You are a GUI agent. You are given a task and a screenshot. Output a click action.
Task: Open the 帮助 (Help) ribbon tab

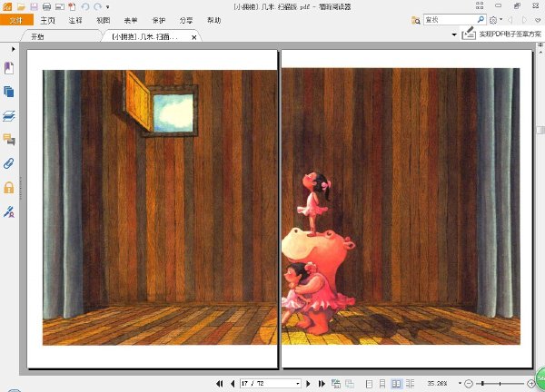(213, 20)
